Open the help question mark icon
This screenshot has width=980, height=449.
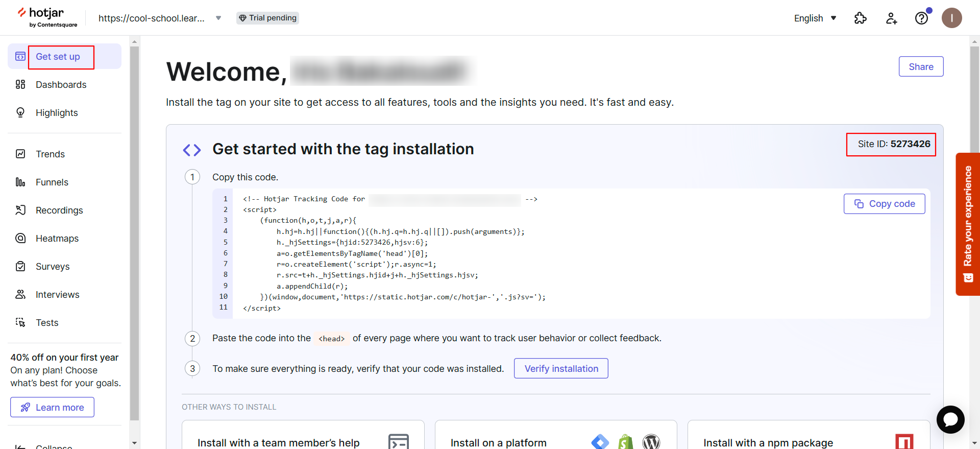click(922, 18)
